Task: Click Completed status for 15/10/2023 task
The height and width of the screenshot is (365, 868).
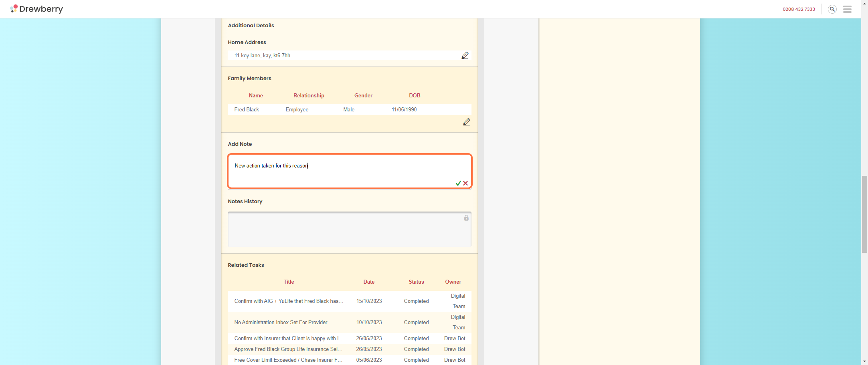Action: [x=416, y=301]
